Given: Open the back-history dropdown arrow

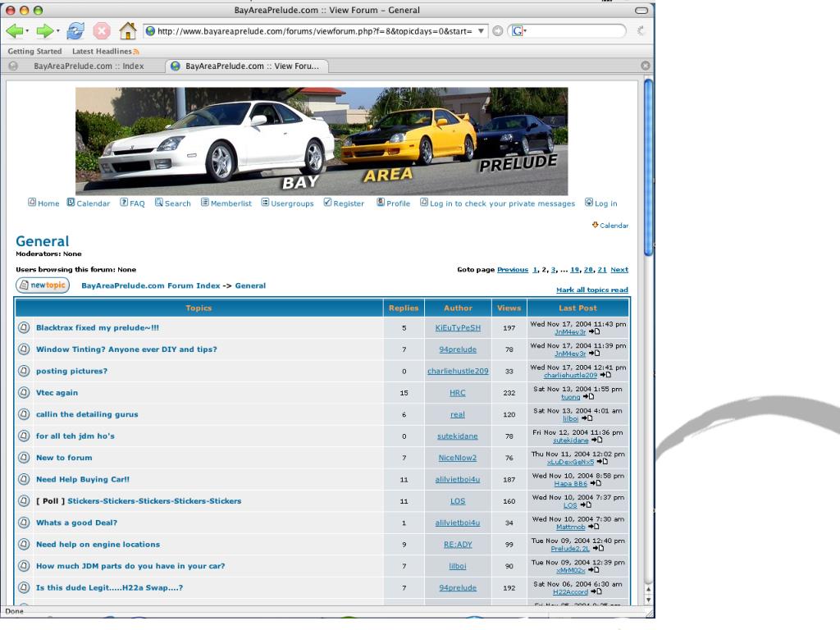Looking at the screenshot, I should pos(27,31).
